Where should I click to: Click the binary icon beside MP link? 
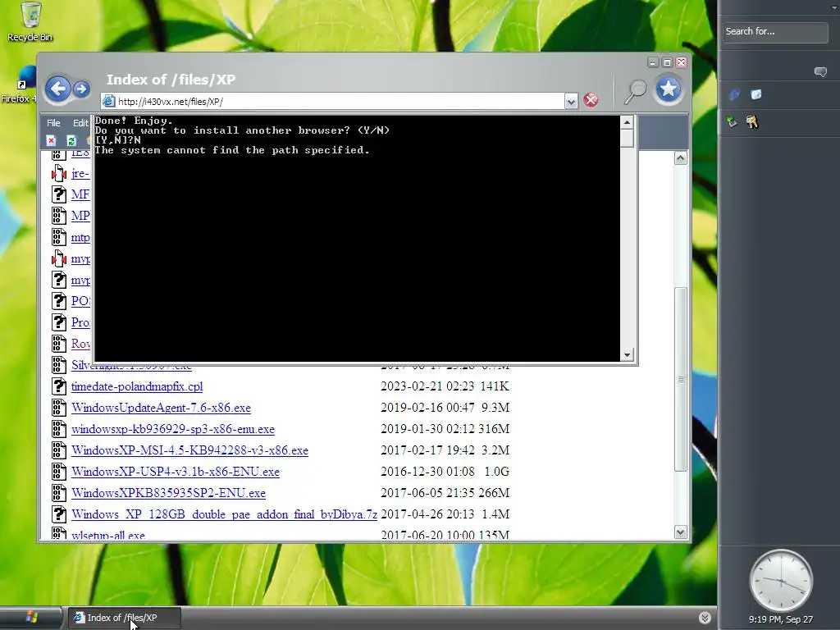click(x=59, y=216)
